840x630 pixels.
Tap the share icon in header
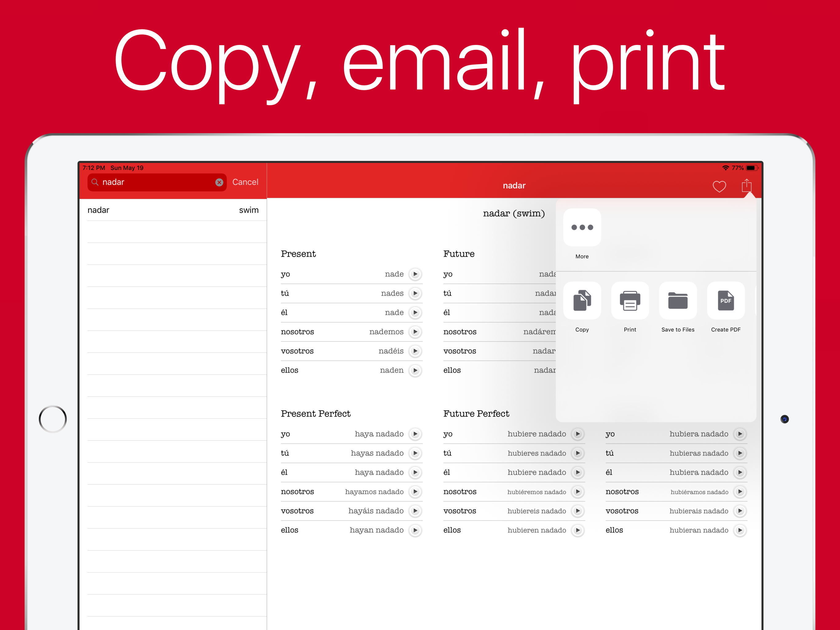747,185
